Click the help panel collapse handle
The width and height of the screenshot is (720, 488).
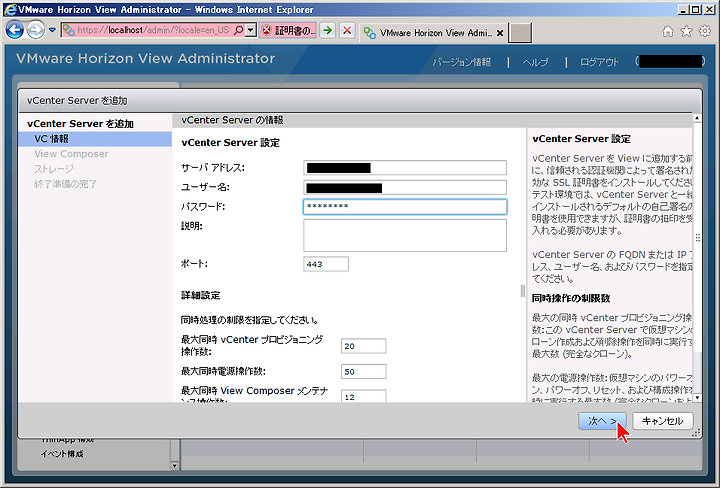pos(698,237)
